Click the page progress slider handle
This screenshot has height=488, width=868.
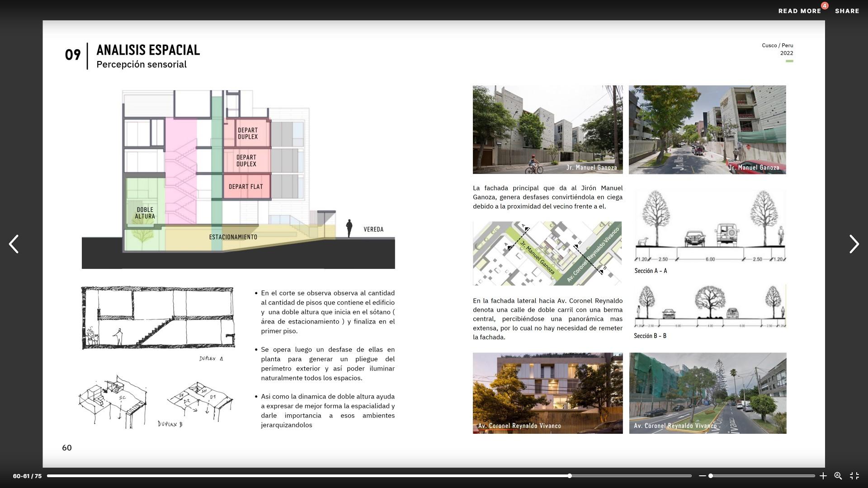[570, 476]
